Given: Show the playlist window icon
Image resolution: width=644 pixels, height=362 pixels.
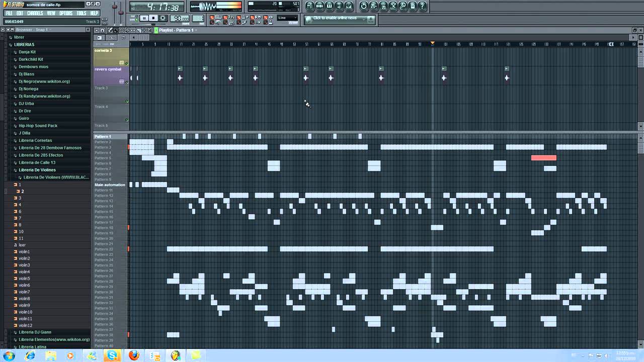Looking at the screenshot, I should pyautogui.click(x=310, y=6).
